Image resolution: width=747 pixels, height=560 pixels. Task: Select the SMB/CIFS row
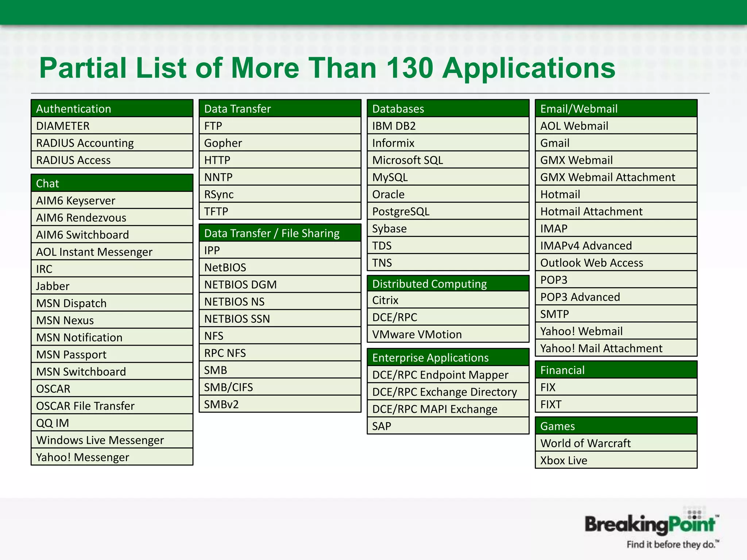pyautogui.click(x=280, y=387)
